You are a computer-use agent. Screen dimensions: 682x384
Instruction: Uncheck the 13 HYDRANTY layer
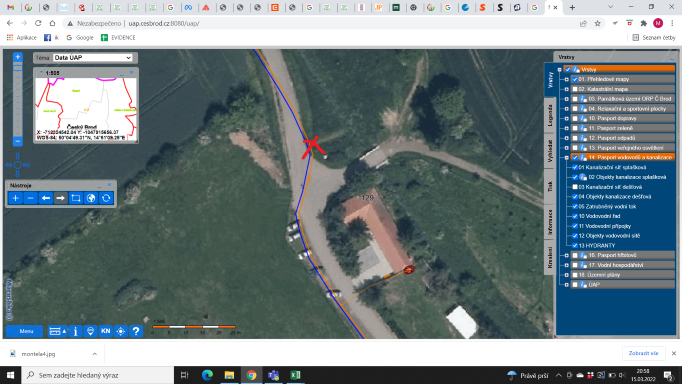pos(575,246)
